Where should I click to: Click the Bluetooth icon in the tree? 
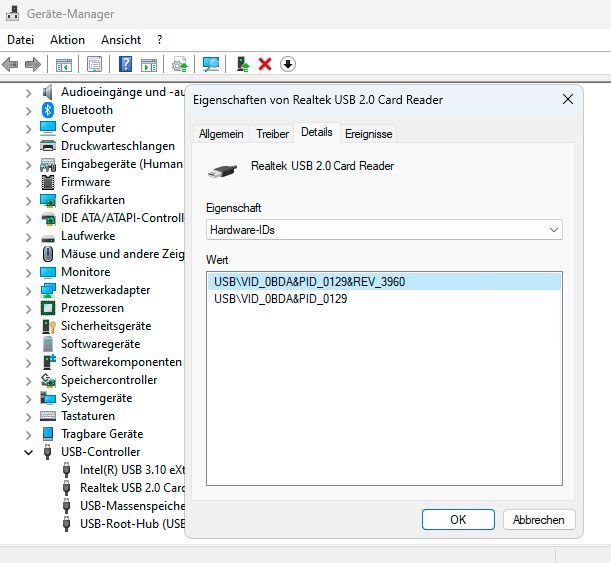click(48, 110)
